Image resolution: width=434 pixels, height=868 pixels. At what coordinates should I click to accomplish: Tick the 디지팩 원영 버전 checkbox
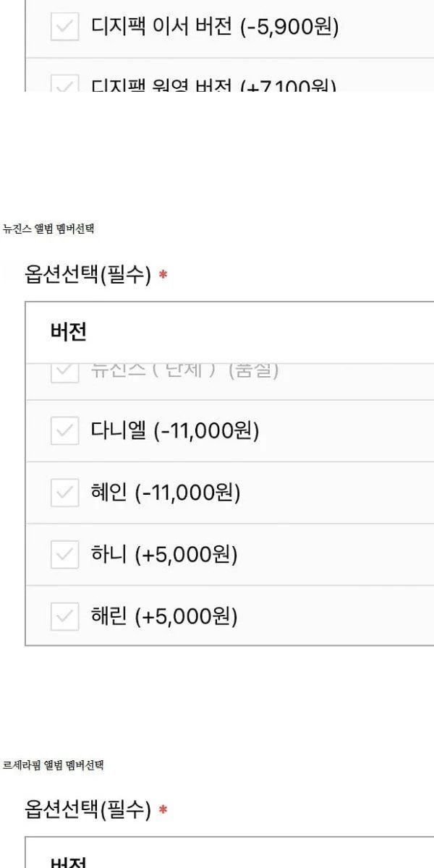click(x=64, y=86)
